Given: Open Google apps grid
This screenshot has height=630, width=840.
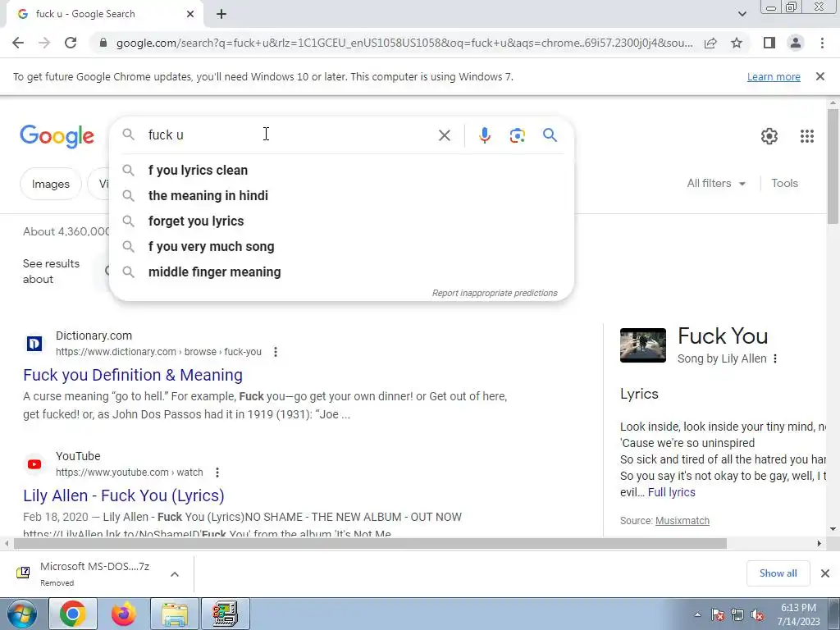Looking at the screenshot, I should point(807,136).
